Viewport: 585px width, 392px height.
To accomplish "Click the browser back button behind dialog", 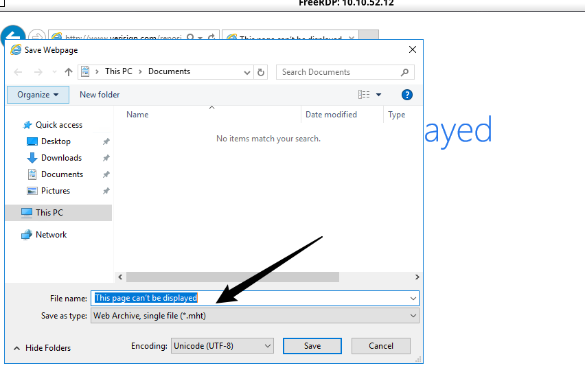I will coord(13,33).
